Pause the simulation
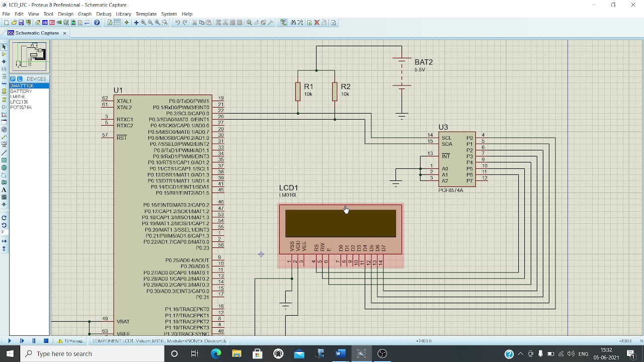 [x=34, y=341]
